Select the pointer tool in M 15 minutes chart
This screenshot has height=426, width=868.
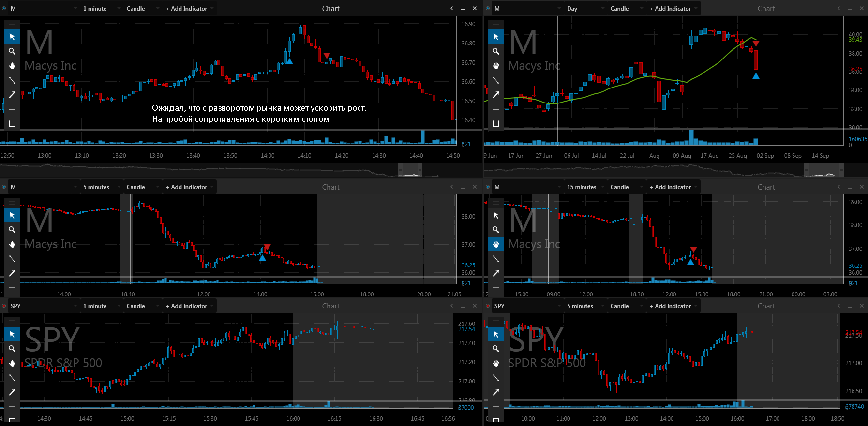[496, 215]
